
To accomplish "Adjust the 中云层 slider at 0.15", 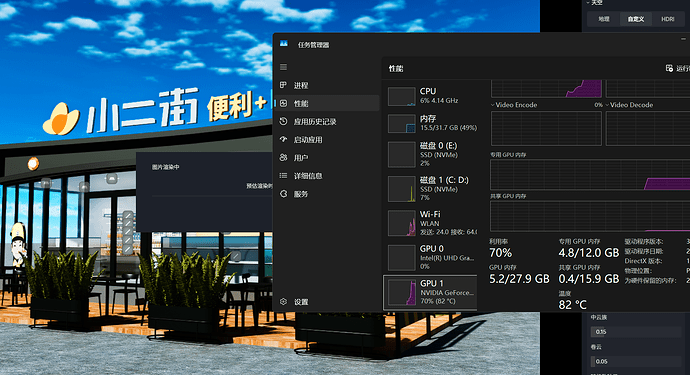I will pos(636,331).
